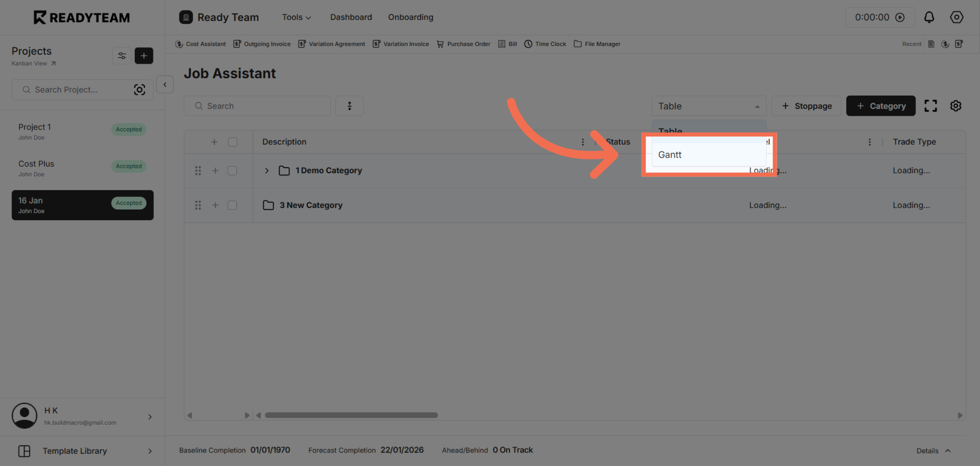The height and width of the screenshot is (466, 980).
Task: Go to the Dashboard menu item
Action: point(351,17)
